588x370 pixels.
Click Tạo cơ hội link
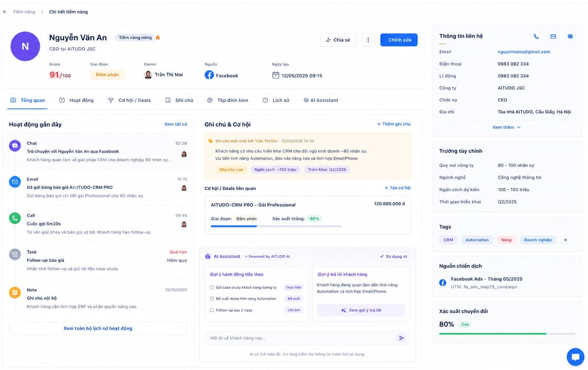(397, 188)
